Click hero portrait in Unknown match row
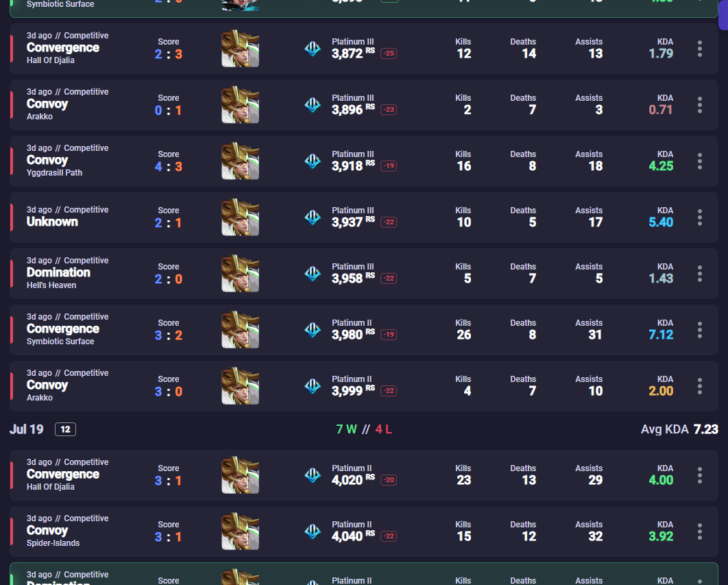The height and width of the screenshot is (585, 728). pos(240,217)
